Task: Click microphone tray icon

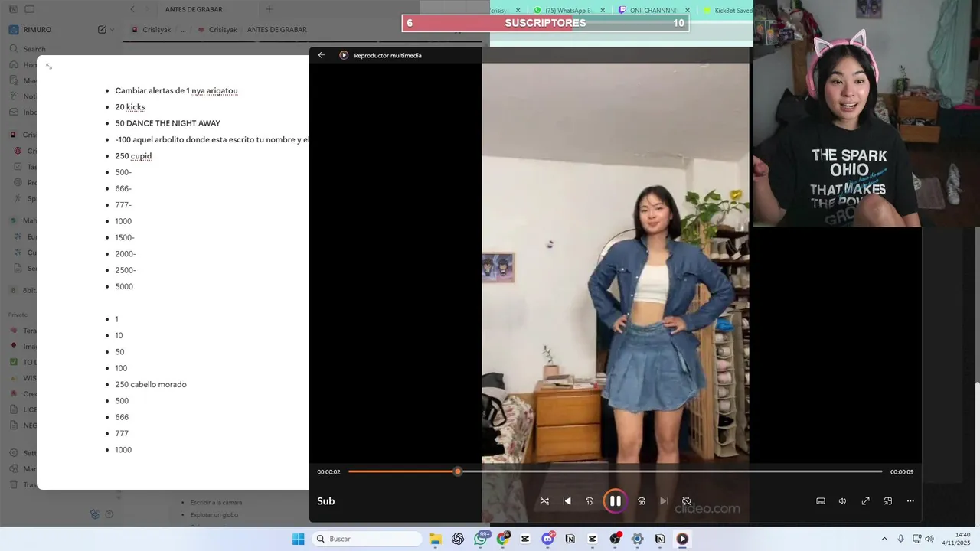Action: (901, 539)
